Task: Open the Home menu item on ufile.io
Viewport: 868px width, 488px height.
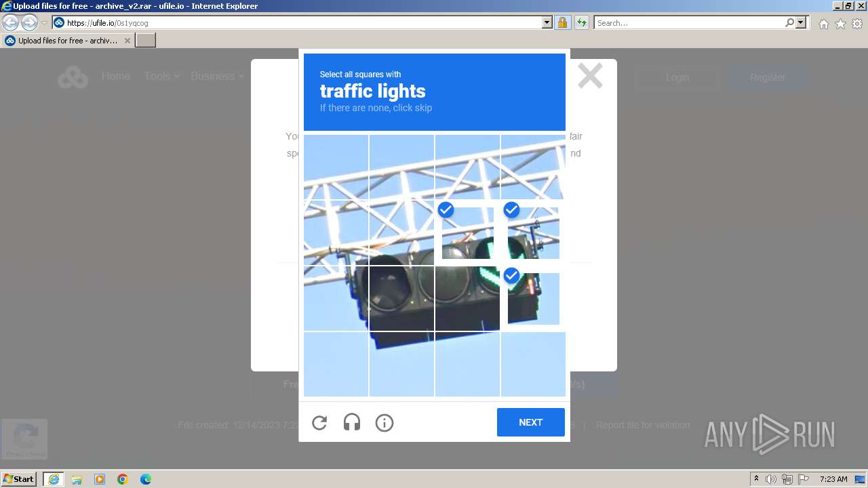Action: [x=116, y=77]
